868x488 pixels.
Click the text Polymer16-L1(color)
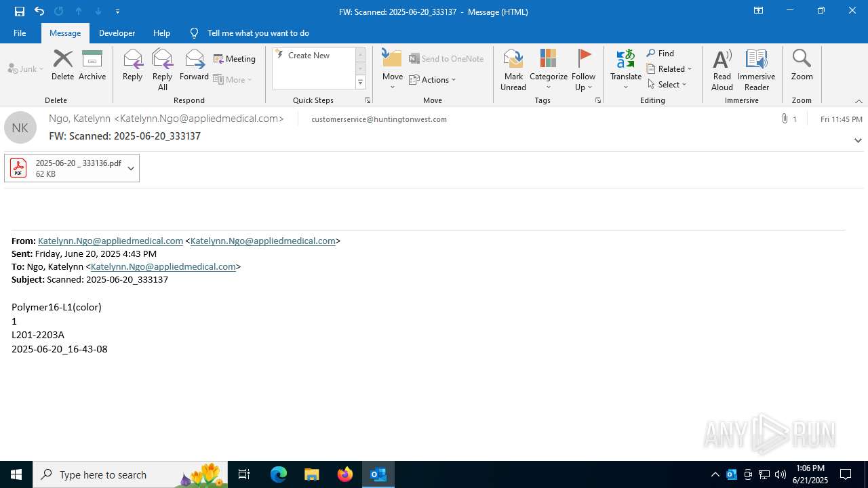pyautogui.click(x=56, y=307)
